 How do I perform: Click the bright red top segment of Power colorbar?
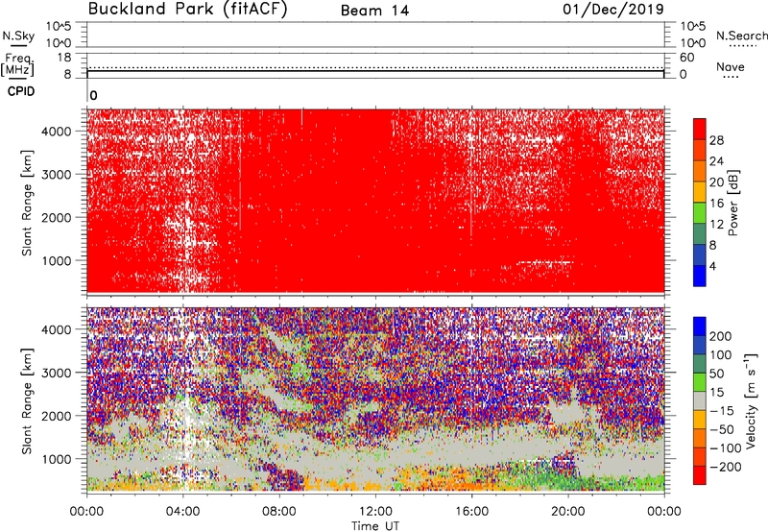pos(700,130)
